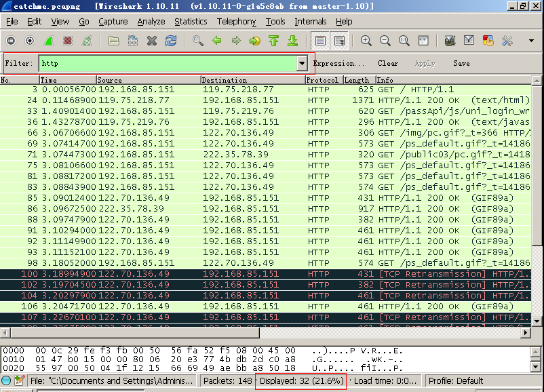This screenshot has height=392, width=544.
Task: Reload the capture file from the toolbar
Action: click(x=171, y=41)
